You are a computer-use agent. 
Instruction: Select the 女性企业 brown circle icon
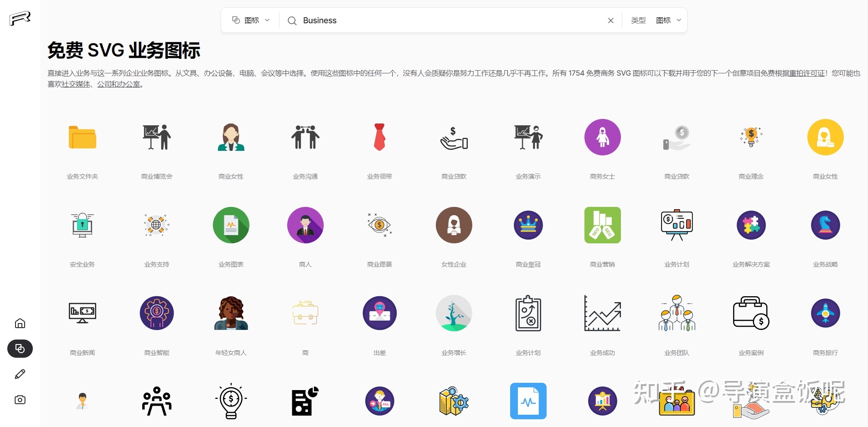click(454, 225)
